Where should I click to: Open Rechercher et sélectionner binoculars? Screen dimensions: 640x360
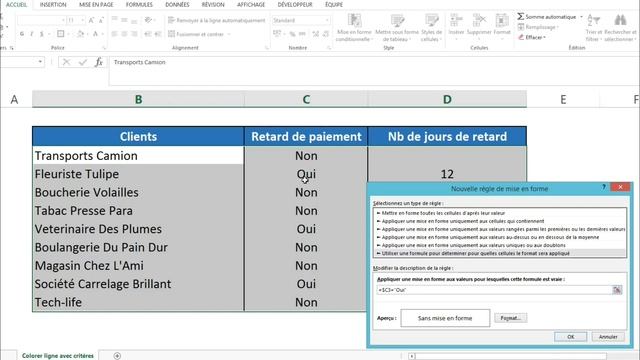coord(620,27)
